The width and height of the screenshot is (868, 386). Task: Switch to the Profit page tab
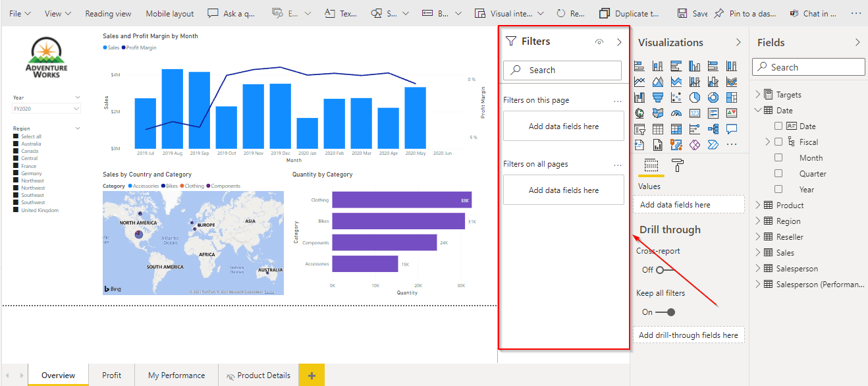tap(111, 375)
